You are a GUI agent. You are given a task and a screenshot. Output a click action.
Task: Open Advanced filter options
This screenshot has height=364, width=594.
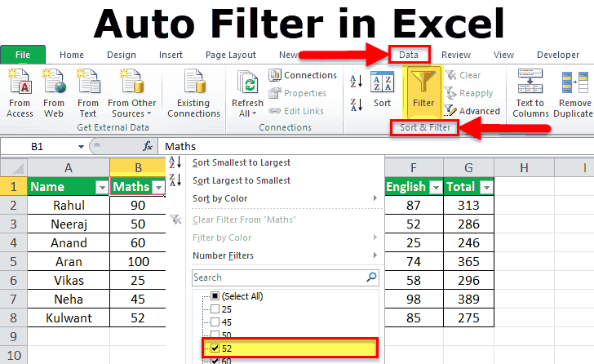(x=472, y=111)
